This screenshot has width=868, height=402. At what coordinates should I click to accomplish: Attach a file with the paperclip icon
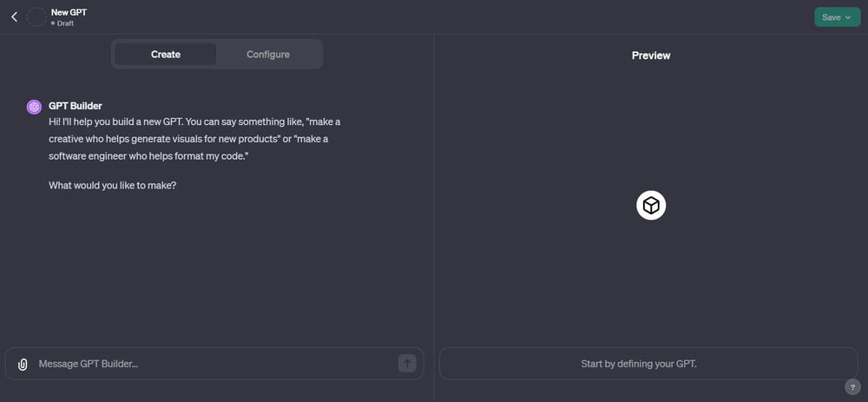(23, 365)
